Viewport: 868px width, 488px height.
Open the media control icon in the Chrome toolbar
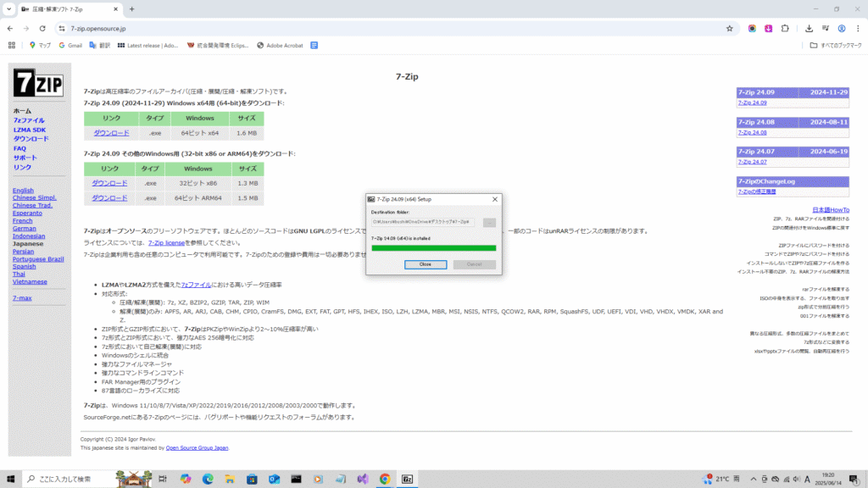click(x=826, y=28)
